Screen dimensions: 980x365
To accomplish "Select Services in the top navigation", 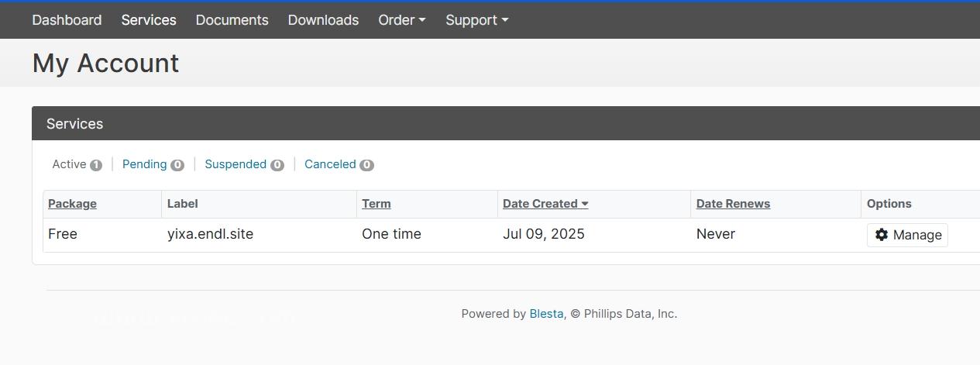I will pos(149,20).
